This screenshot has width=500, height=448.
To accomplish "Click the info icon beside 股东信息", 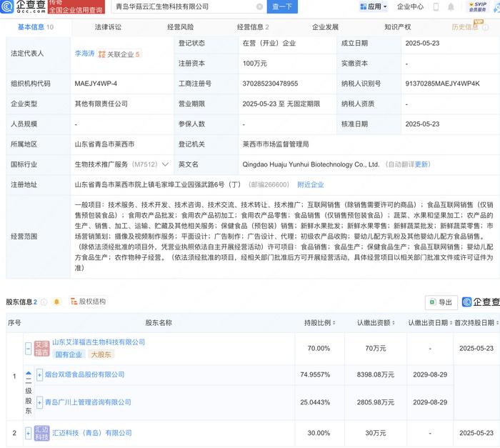I will coord(44,302).
